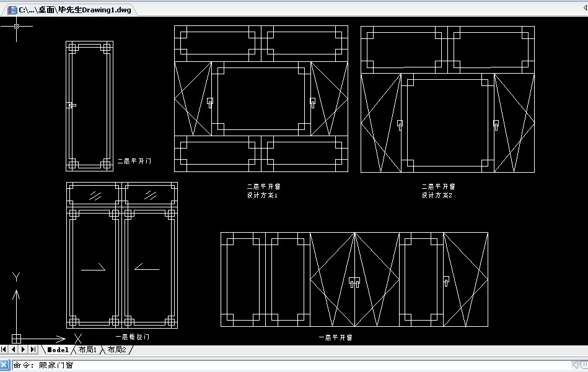
Task: Jump to last layout tab using the arrow
Action: 33,350
